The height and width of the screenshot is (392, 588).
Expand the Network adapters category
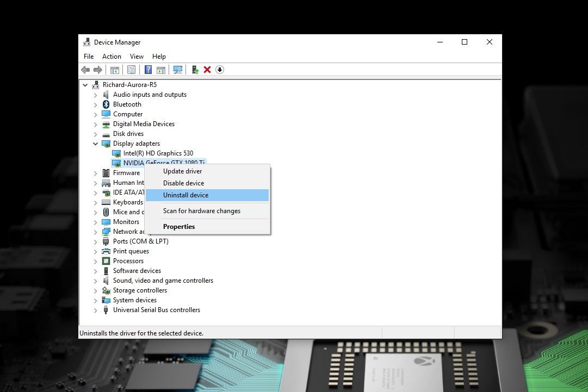click(96, 231)
